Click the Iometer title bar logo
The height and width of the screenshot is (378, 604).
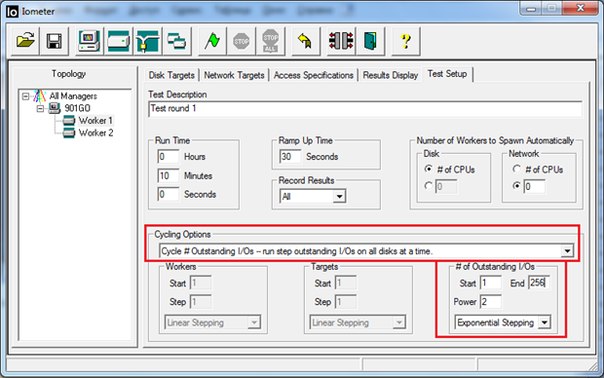pos(12,12)
